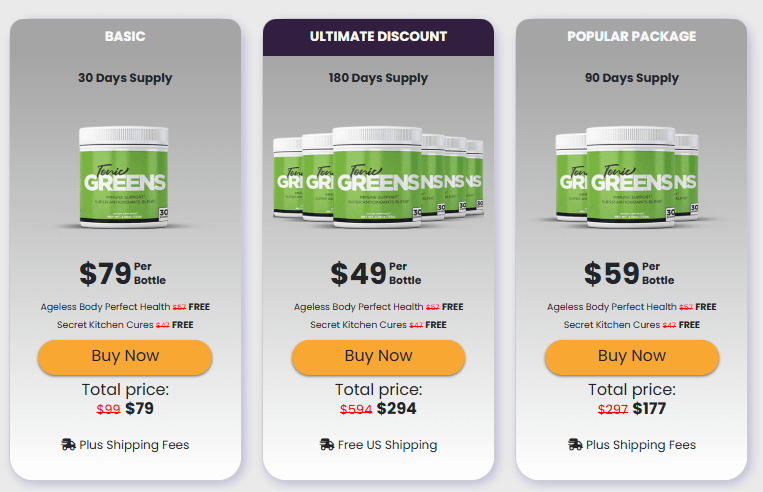Click the Basic package heading
The width and height of the screenshot is (763, 492).
[125, 36]
